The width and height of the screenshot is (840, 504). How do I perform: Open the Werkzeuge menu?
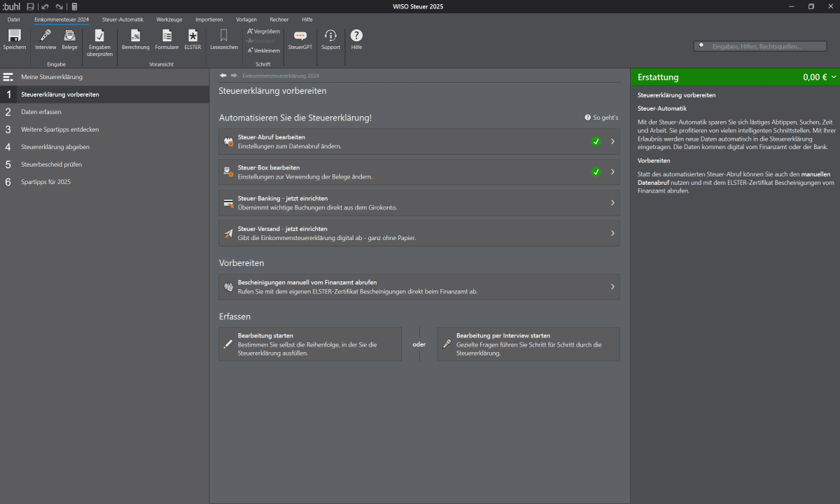pos(169,20)
